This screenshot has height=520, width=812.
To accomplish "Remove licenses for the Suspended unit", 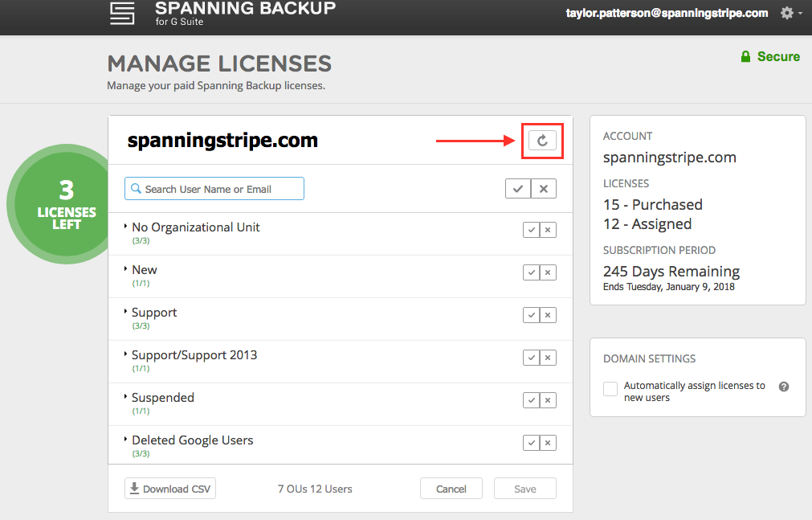I will click(x=548, y=400).
